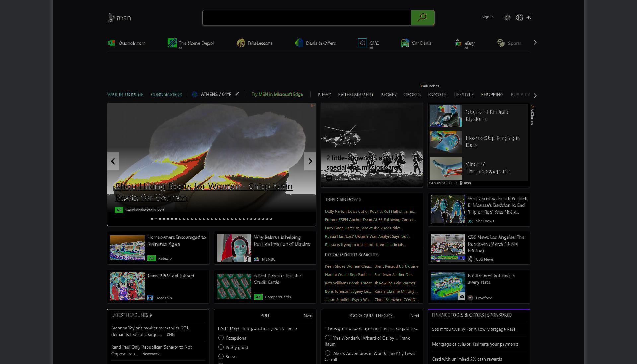The width and height of the screenshot is (637, 364).
Task: Select the Exceptional poll option
Action: tap(221, 338)
